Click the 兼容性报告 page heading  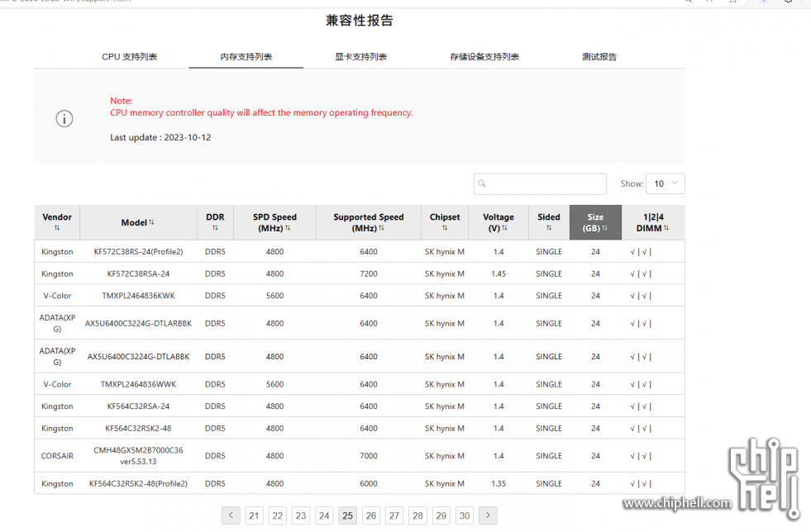pyautogui.click(x=360, y=20)
